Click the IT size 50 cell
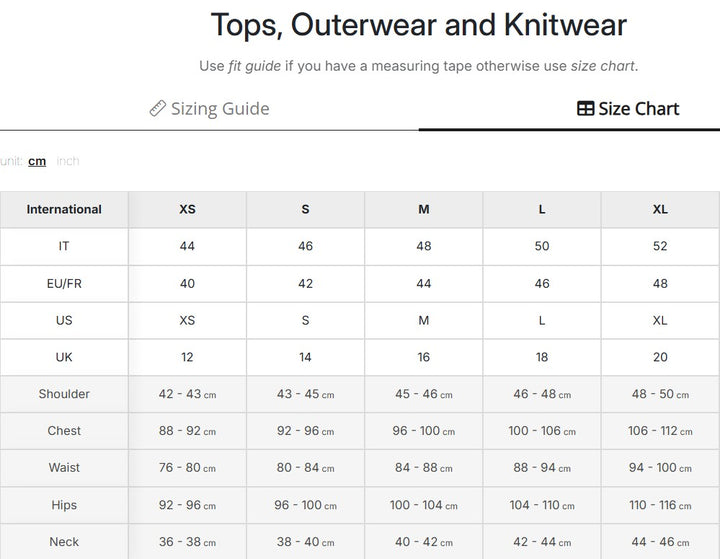The image size is (720, 559). point(542,246)
